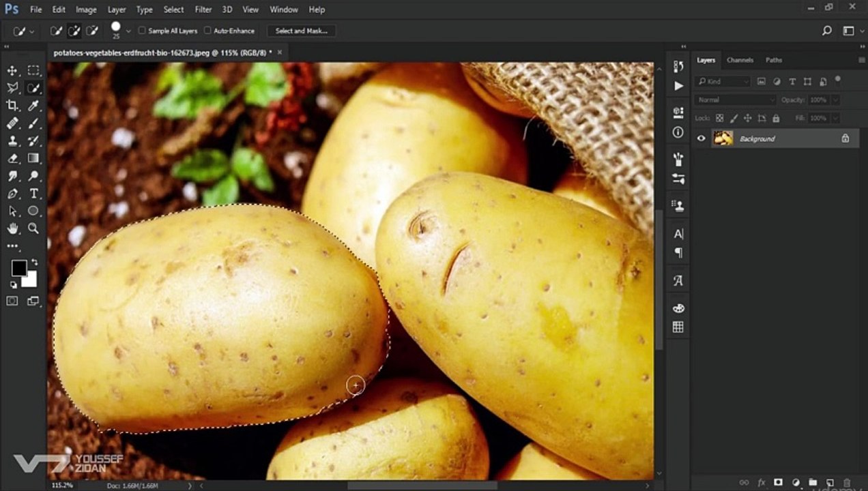Choose the Subtract from Selection mode button

click(91, 31)
